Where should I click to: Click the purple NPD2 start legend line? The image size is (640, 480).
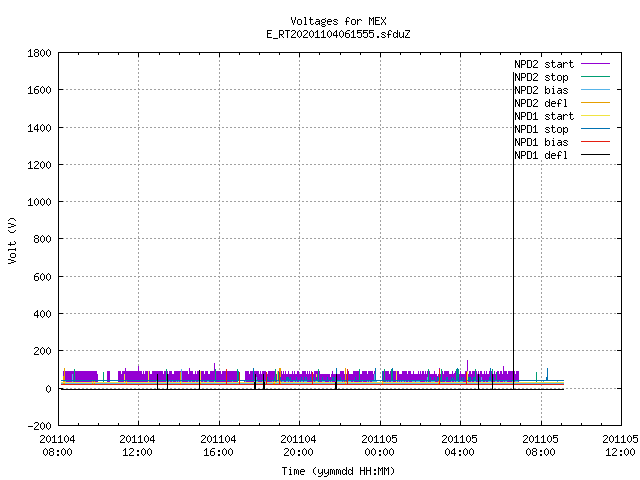(595, 64)
